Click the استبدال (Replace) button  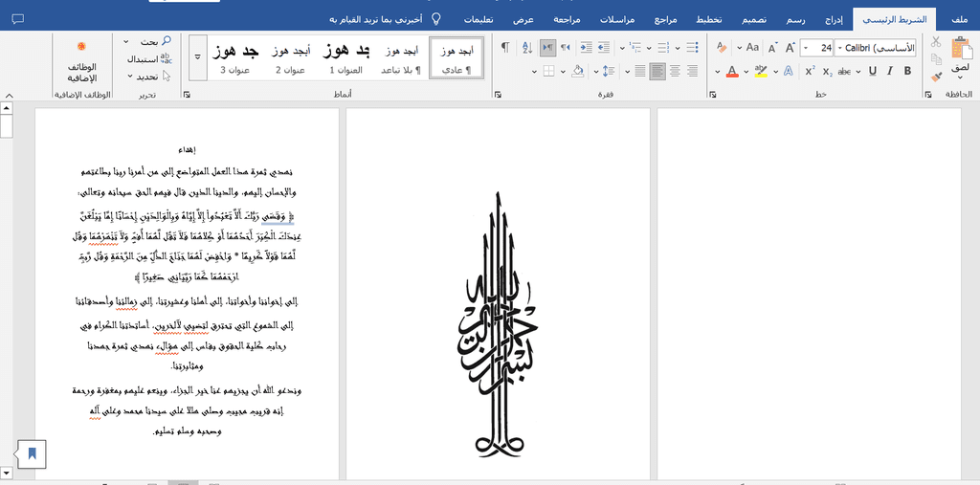[149, 59]
